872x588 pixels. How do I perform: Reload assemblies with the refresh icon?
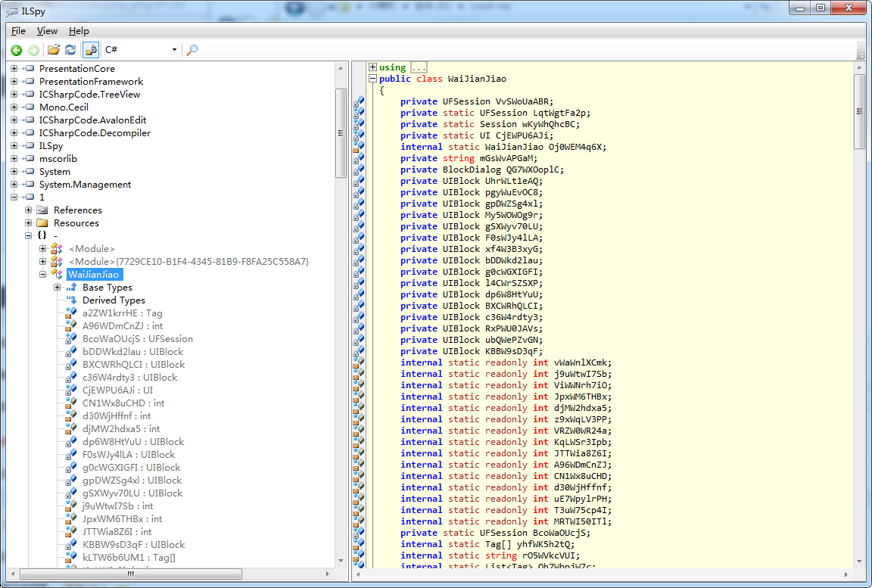70,50
